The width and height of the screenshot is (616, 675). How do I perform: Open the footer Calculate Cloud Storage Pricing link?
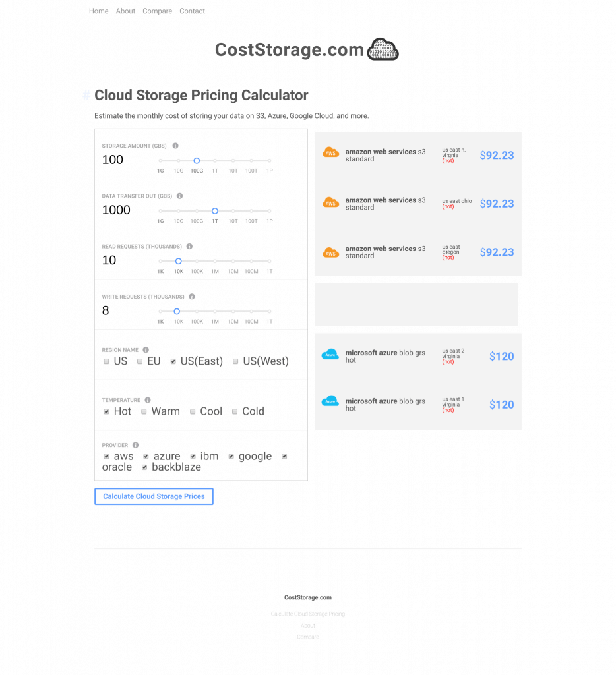click(x=308, y=614)
